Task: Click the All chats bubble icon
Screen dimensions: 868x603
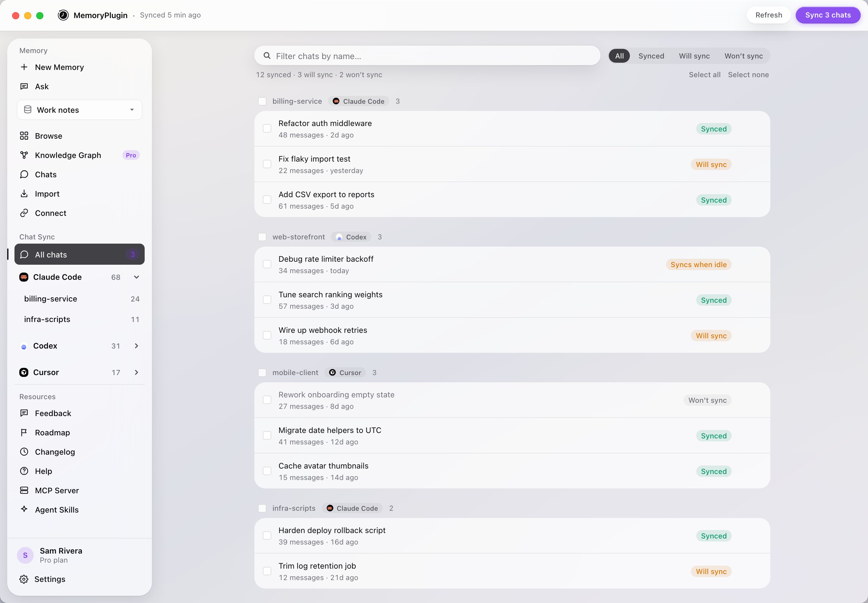Action: point(24,254)
